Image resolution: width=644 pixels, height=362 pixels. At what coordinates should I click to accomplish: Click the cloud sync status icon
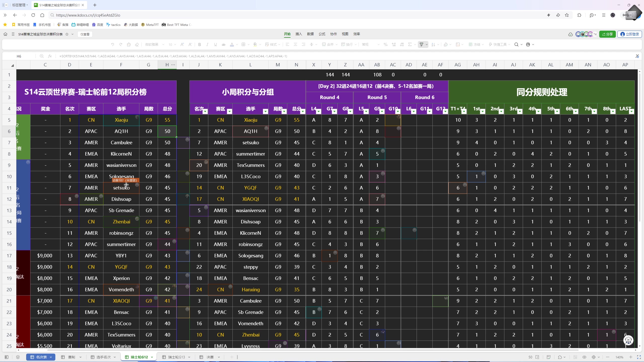[x=570, y=34]
